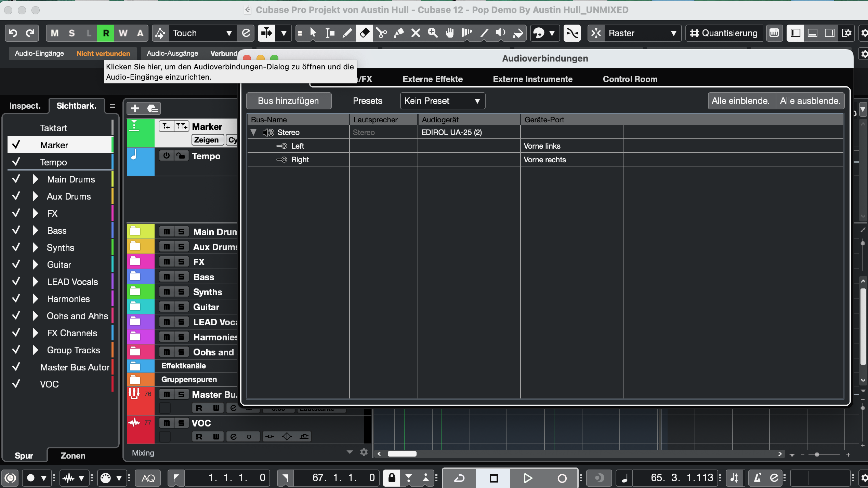Mute the Synths folder track
868x488 pixels.
167,292
